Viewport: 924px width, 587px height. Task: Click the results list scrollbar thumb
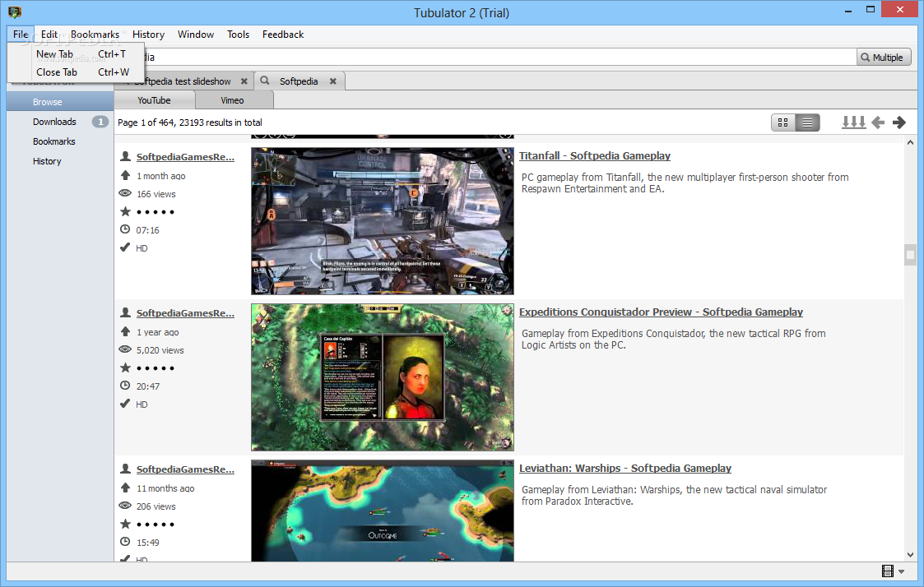[x=911, y=255]
